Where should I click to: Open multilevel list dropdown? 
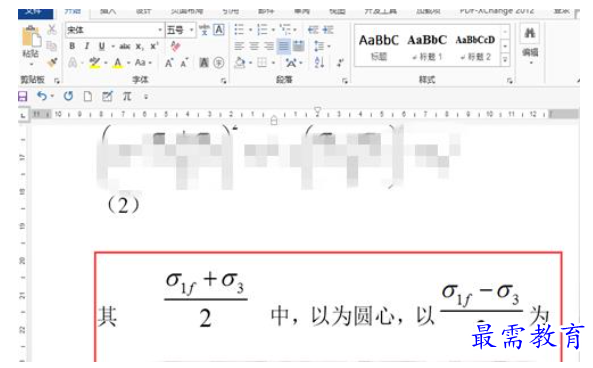[295, 30]
